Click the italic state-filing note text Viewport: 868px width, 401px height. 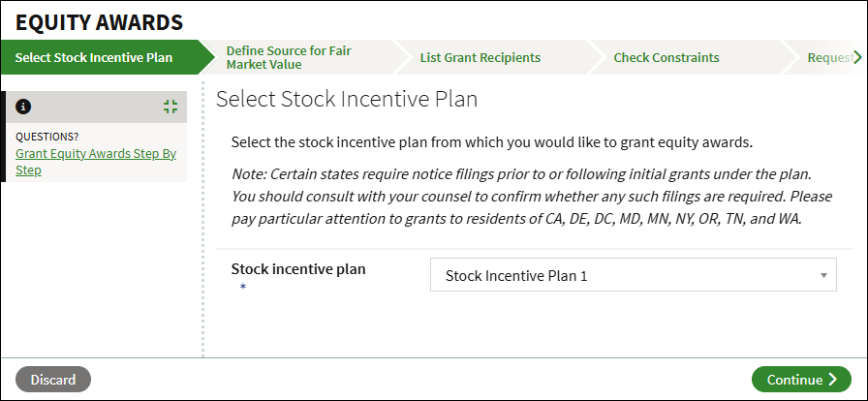[532, 196]
